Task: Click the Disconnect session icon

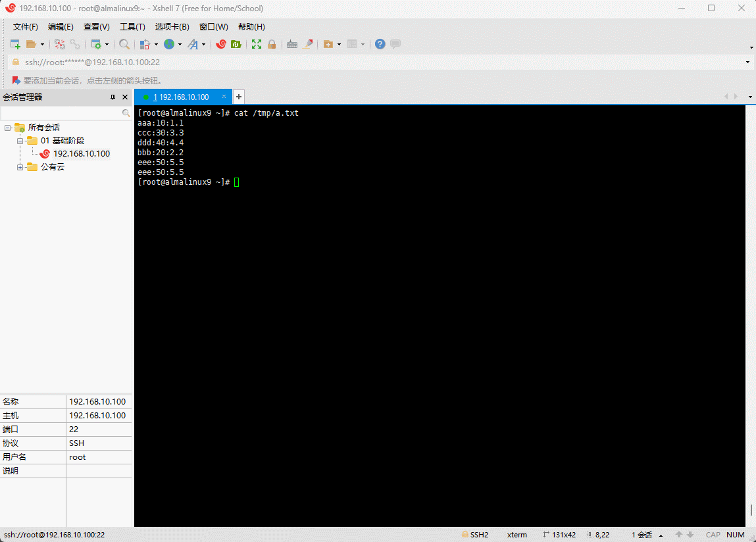Action: [75, 44]
